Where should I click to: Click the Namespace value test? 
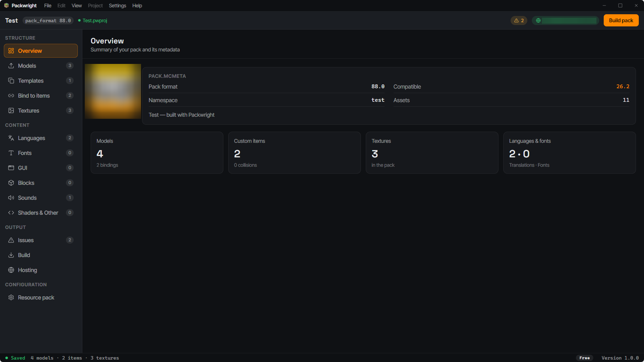(378, 100)
